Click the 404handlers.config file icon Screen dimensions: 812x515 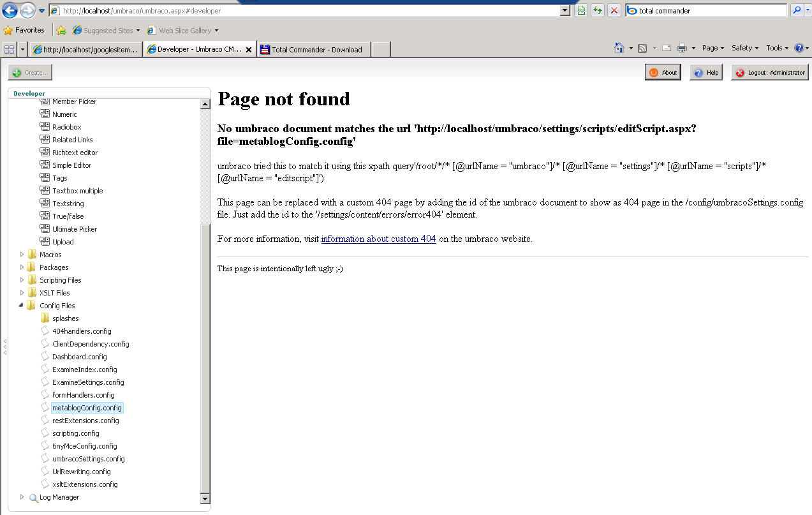tap(45, 331)
